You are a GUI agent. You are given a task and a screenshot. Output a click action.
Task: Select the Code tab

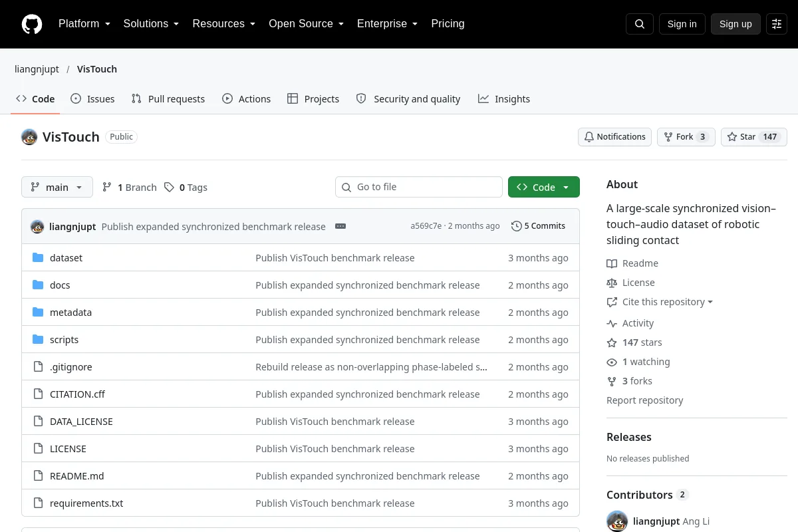pos(35,99)
